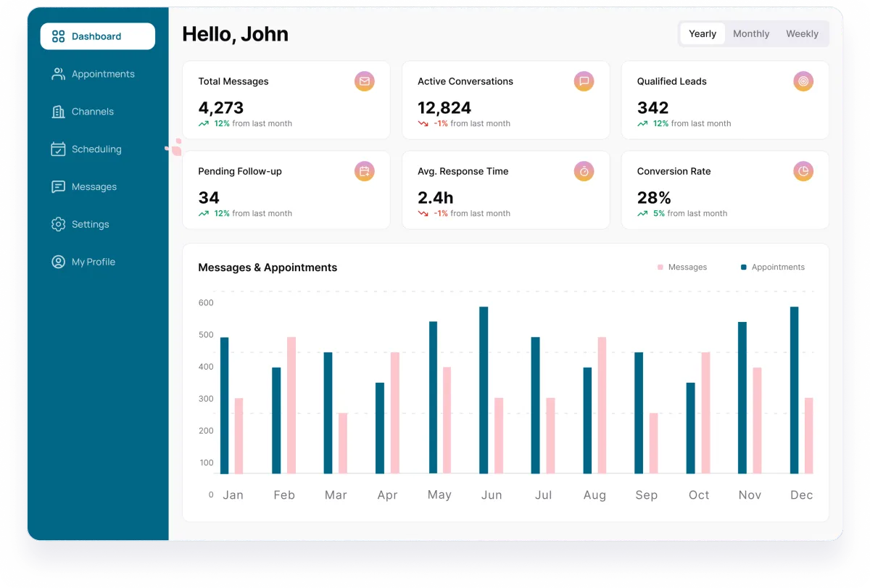Open the Dashboard sidebar item
This screenshot has width=870, height=588.
point(98,36)
